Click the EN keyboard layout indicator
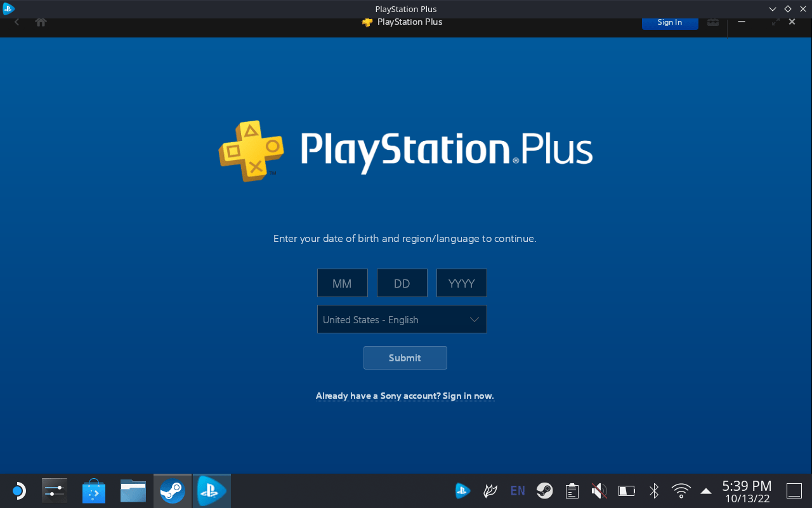The image size is (812, 508). [x=518, y=491]
